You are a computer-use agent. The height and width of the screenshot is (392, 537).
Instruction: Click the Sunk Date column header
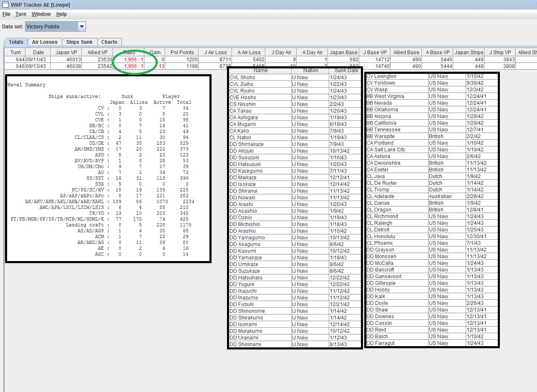(346, 70)
